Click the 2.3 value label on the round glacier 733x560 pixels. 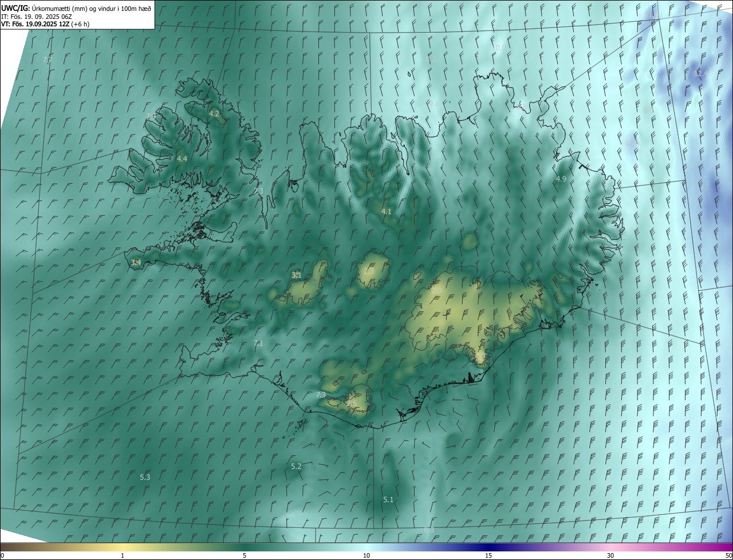click(368, 271)
